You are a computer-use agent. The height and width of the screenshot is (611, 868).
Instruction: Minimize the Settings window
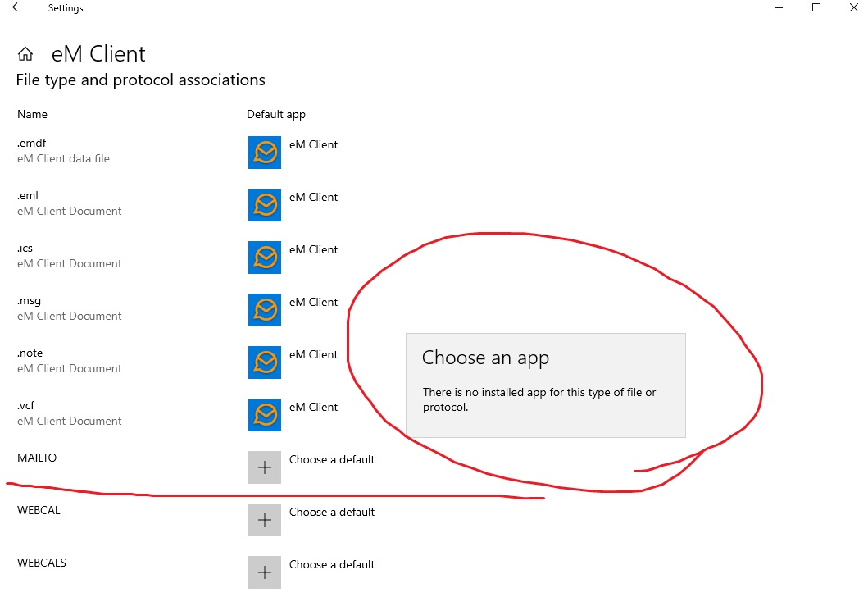coord(779,7)
